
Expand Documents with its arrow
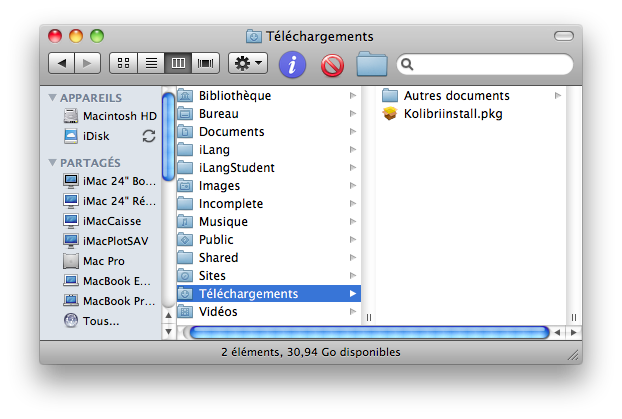[x=353, y=131]
